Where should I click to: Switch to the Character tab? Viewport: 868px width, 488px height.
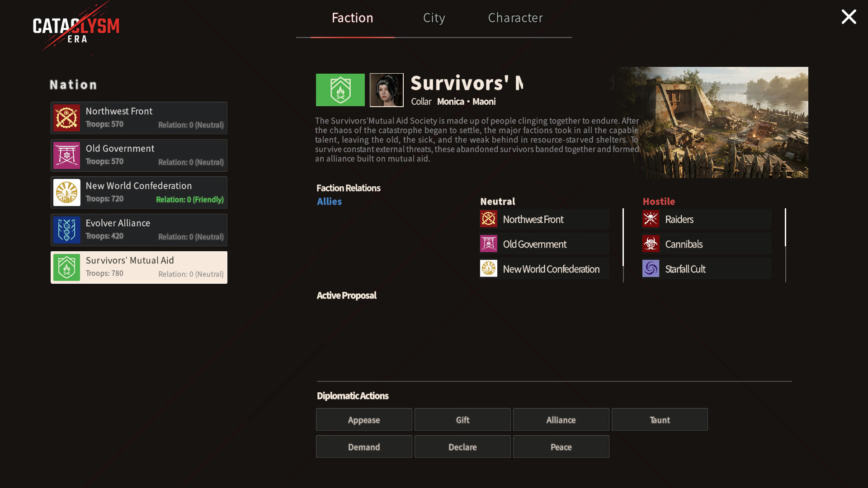click(x=515, y=18)
